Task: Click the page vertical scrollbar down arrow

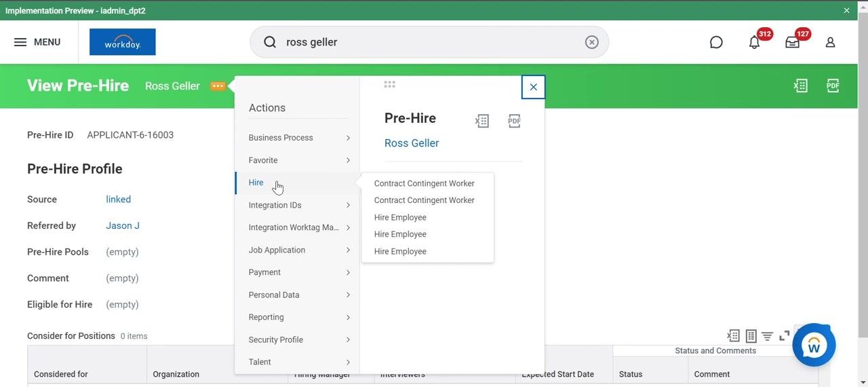Action: (863, 382)
